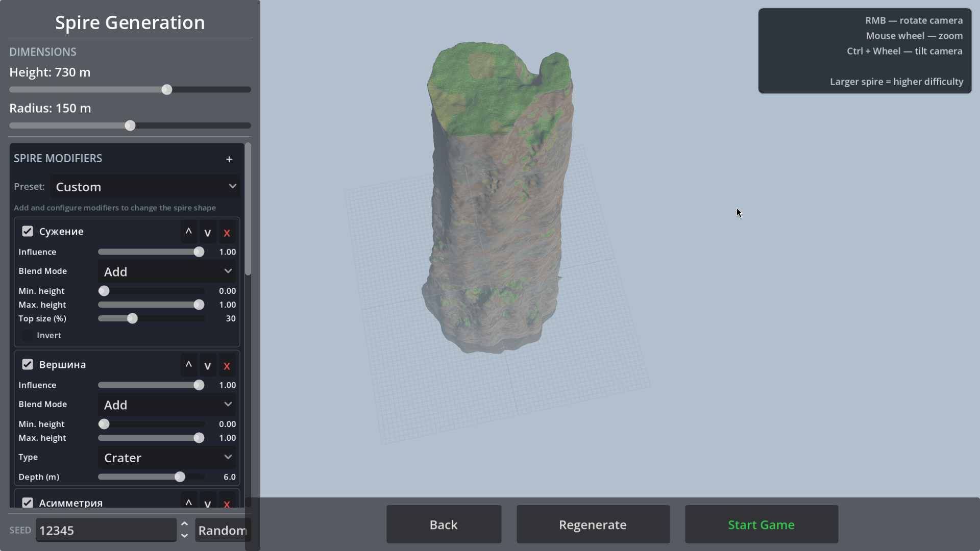The image size is (980, 551).
Task: Click the Regenerate button
Action: 593,524
